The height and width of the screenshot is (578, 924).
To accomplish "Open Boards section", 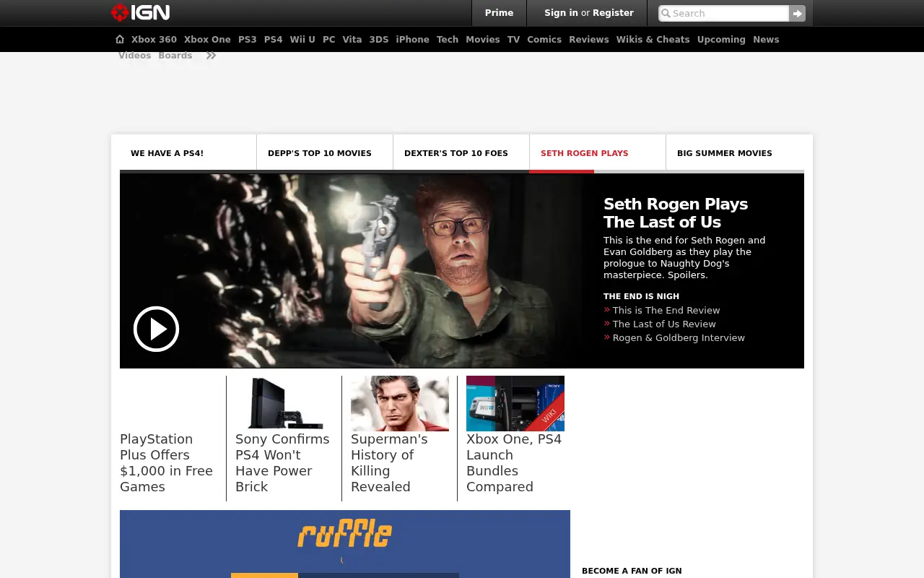I will click(175, 56).
